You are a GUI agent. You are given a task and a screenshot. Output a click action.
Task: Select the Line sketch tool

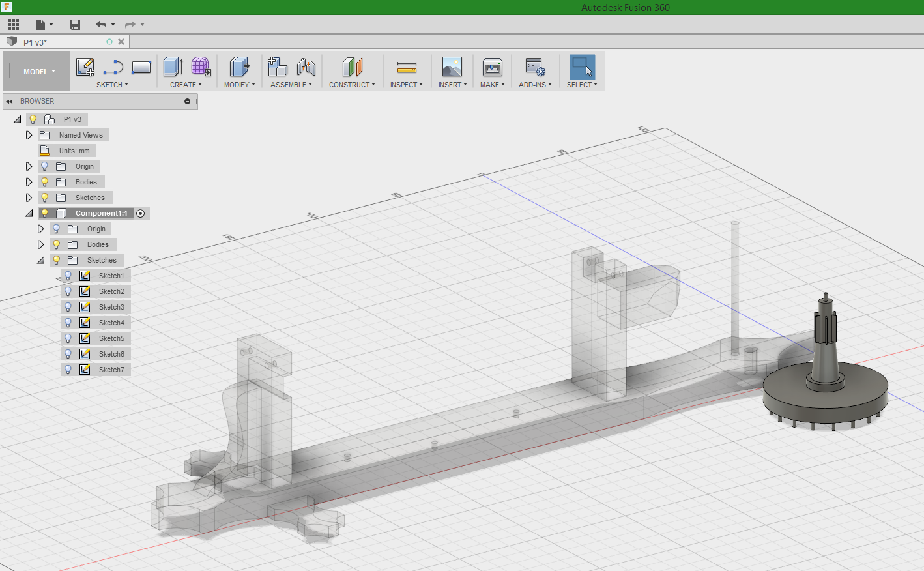coord(113,67)
